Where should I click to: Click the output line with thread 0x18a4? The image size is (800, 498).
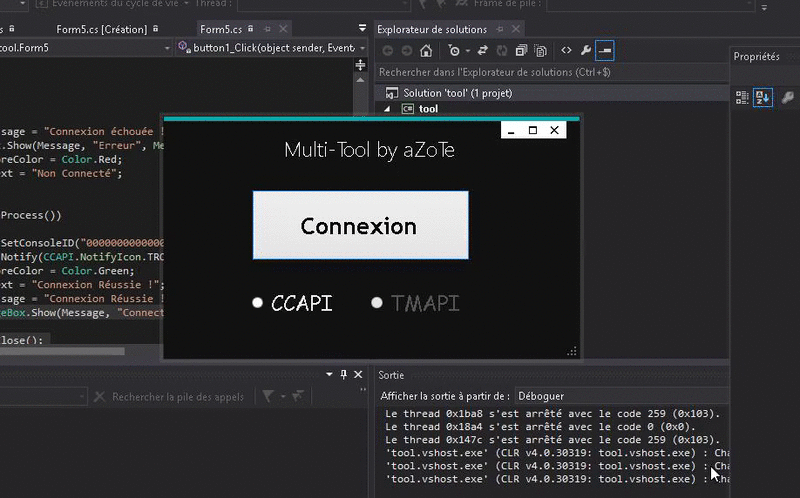point(540,427)
